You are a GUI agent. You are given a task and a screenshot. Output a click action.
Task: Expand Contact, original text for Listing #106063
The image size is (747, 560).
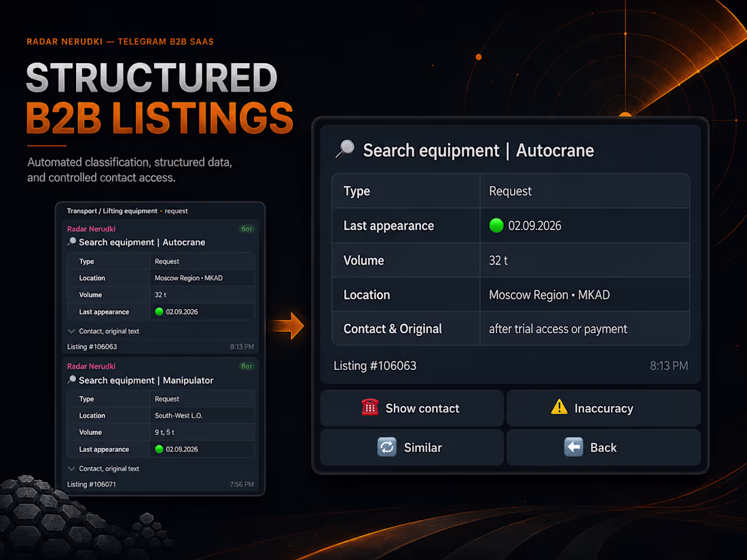coord(103,331)
